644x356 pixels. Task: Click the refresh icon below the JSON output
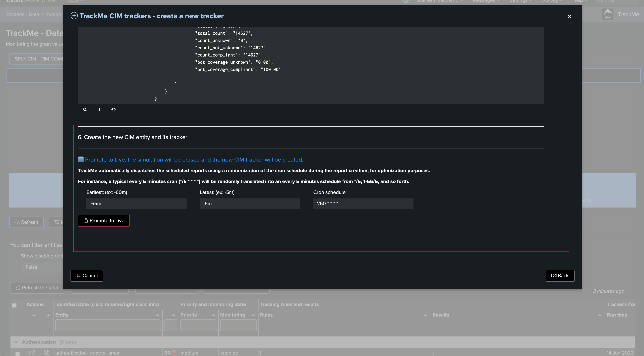click(114, 110)
